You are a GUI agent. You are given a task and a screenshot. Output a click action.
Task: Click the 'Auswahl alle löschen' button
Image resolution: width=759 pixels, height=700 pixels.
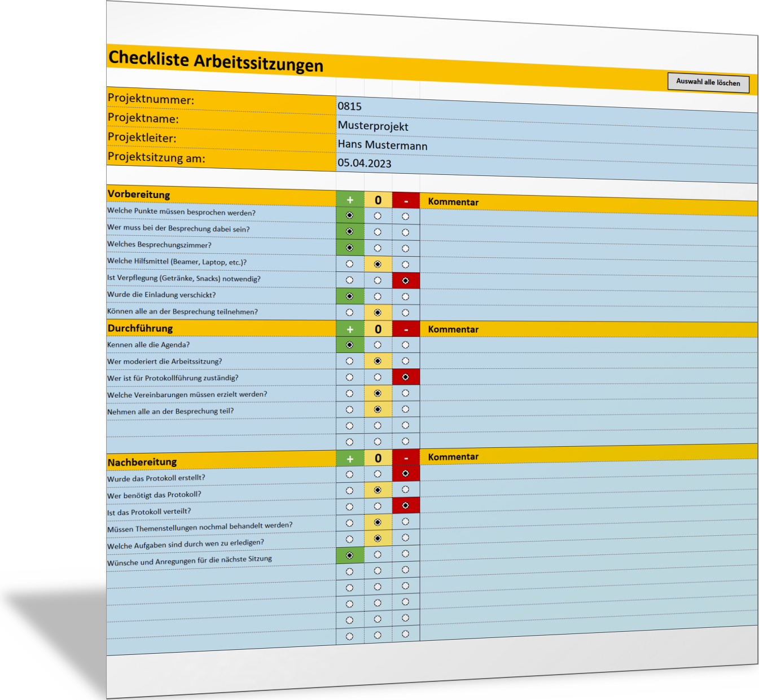708,82
